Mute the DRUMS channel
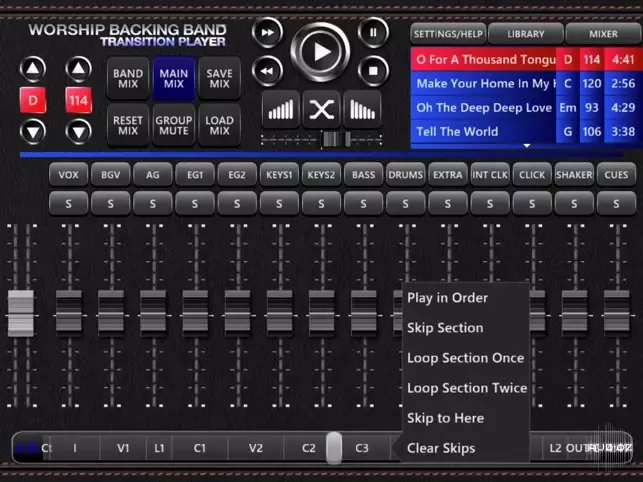The height and width of the screenshot is (482, 643). [x=406, y=175]
